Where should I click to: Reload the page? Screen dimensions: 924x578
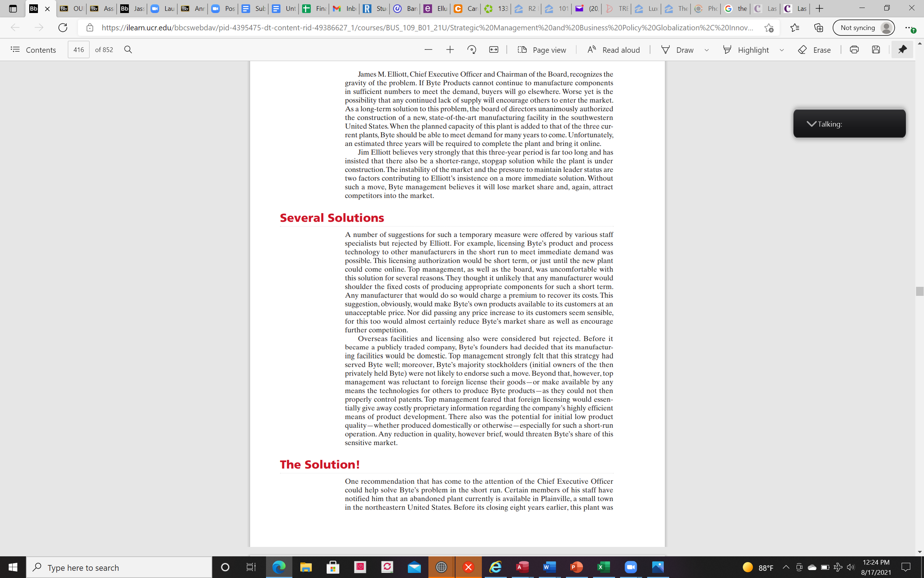62,27
